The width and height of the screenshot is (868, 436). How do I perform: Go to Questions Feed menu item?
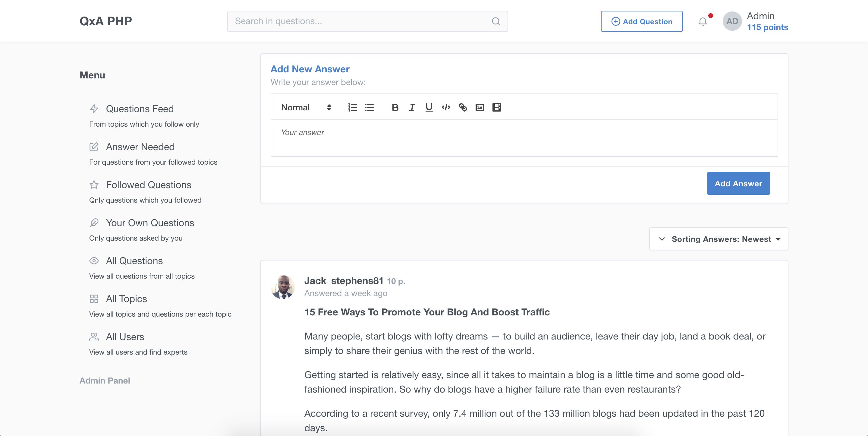tap(140, 109)
